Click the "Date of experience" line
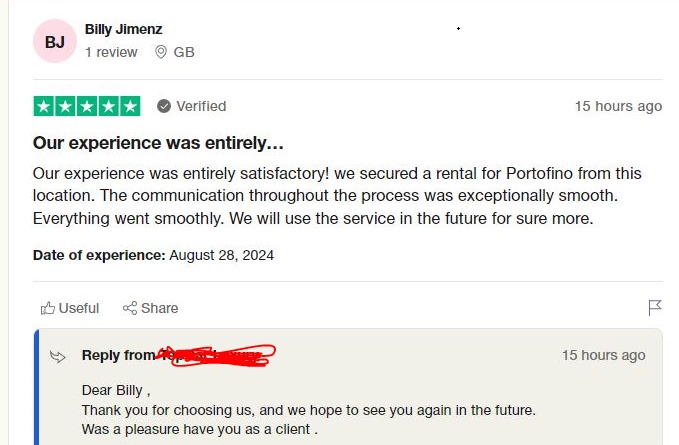 pyautogui.click(x=153, y=255)
